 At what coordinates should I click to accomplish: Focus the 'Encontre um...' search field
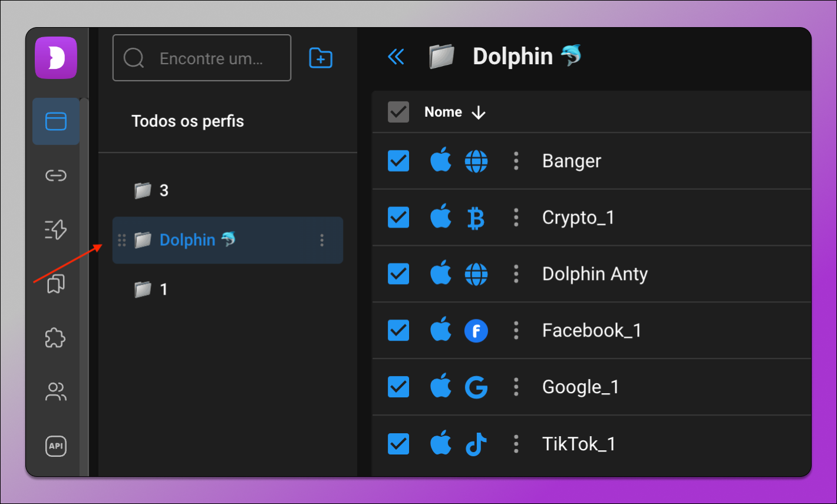[202, 58]
